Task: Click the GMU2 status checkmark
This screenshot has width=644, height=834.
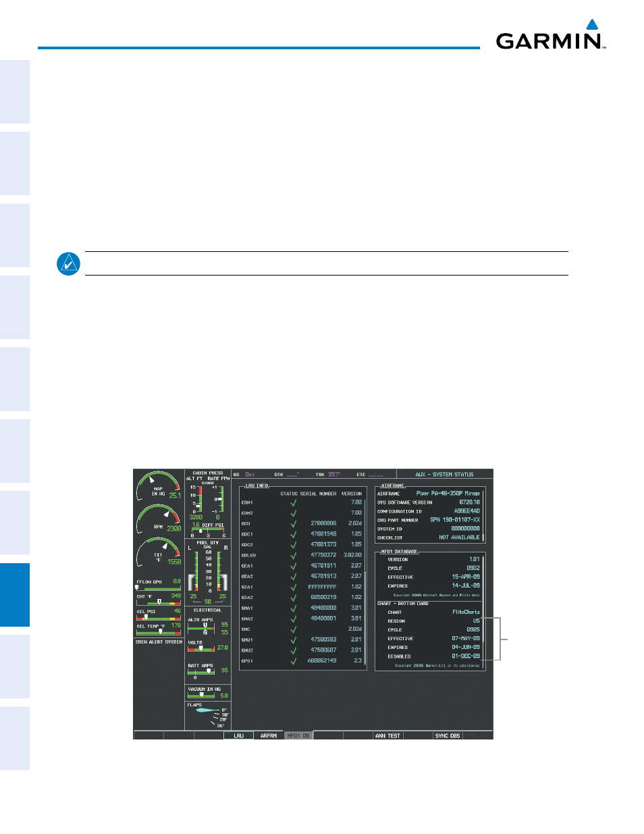Action: [294, 650]
